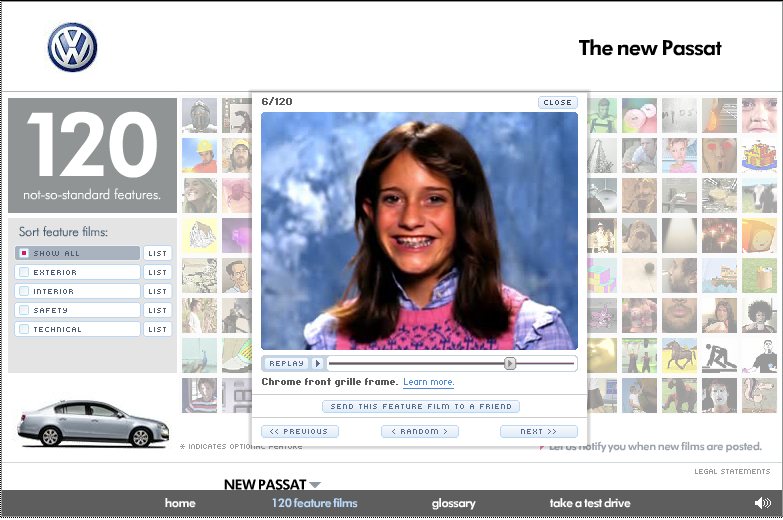Open the List view for Safety
Viewport: 783px width, 520px height.
(157, 310)
